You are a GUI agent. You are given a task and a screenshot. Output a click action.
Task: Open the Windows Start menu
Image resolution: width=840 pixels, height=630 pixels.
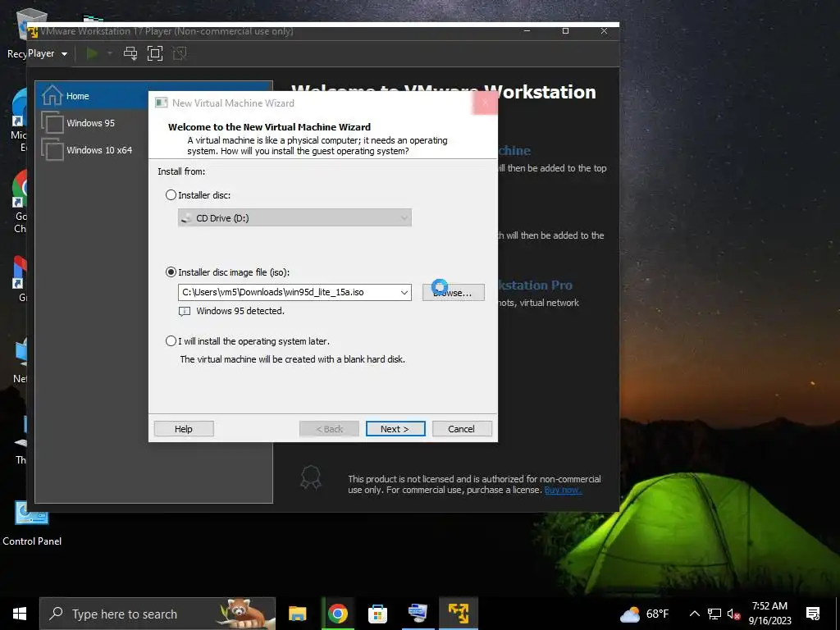20,614
